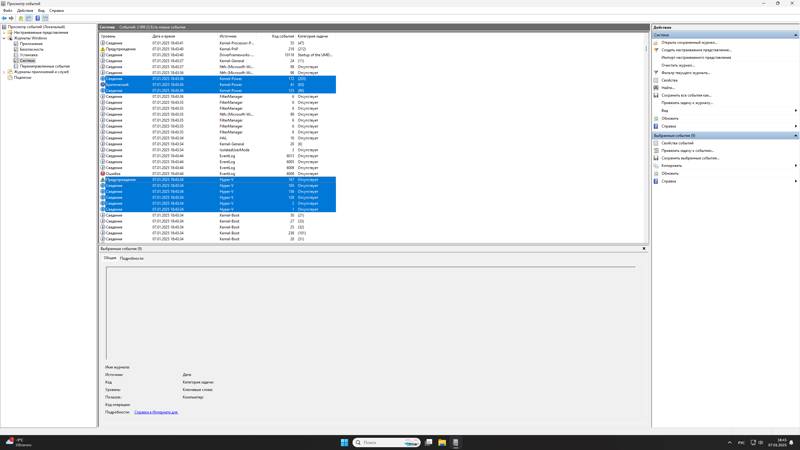This screenshot has width=800, height=450.
Task: Click the save icon for 'Сохранить все события как'
Action: point(656,95)
